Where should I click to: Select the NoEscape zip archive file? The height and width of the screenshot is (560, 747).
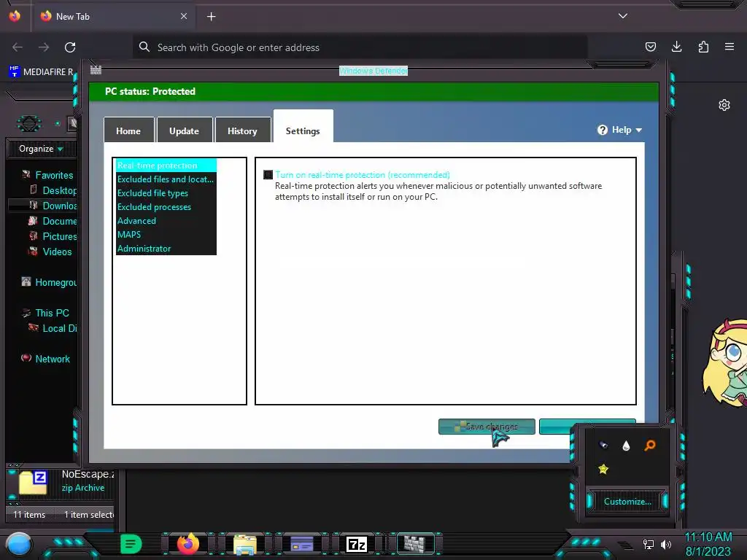(66, 481)
